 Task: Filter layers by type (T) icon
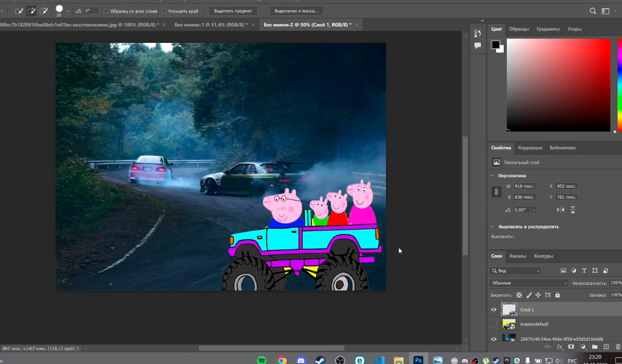[x=584, y=271]
